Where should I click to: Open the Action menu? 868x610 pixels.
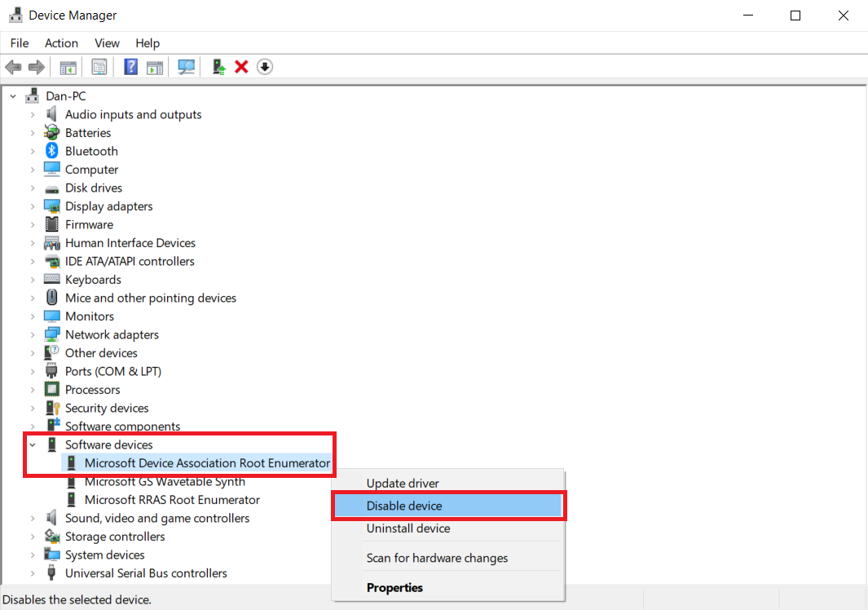[61, 42]
